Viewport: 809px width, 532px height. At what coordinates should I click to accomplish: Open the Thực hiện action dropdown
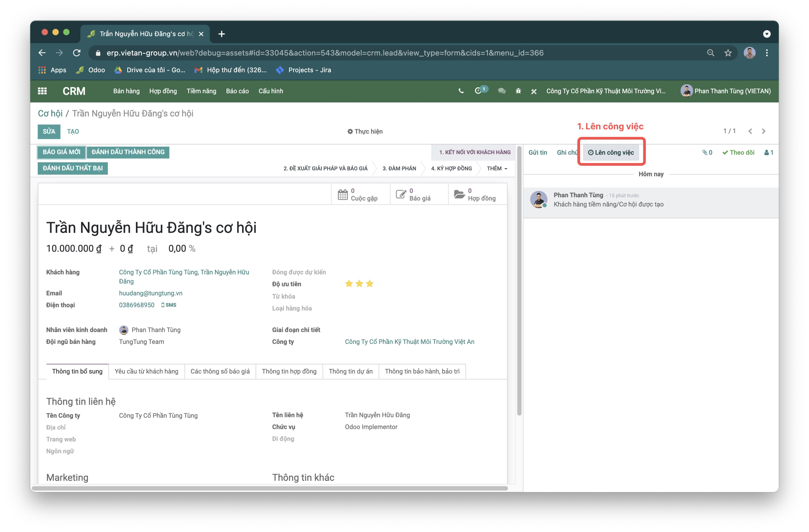pos(365,131)
